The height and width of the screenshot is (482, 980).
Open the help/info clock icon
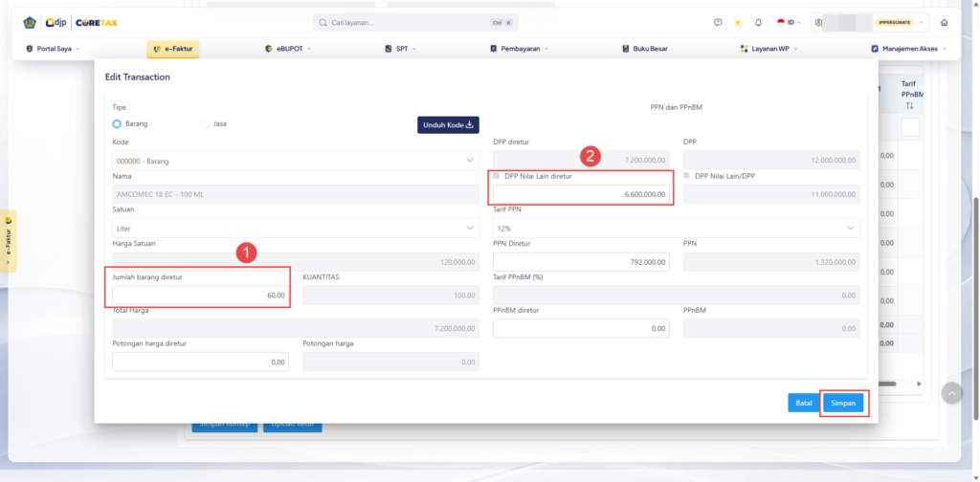718,23
